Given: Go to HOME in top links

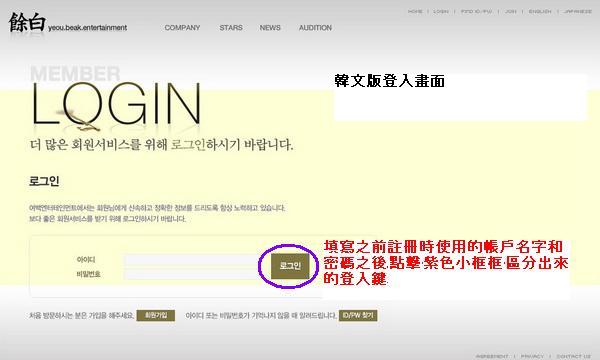Looking at the screenshot, I should (x=415, y=11).
